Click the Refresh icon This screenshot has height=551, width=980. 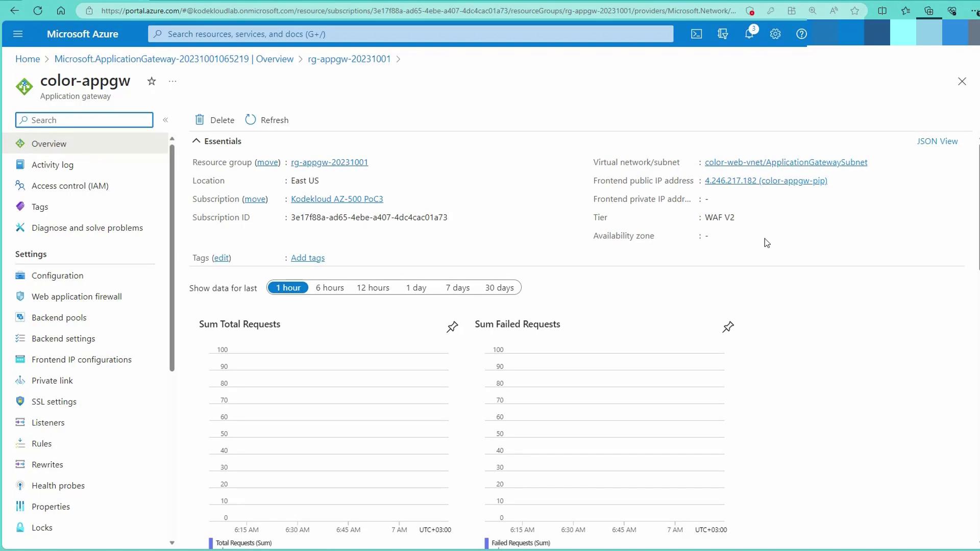250,120
